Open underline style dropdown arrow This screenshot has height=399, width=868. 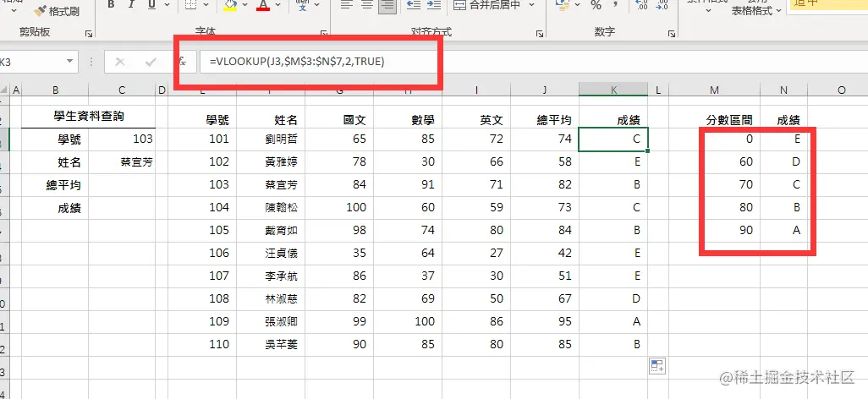(167, 4)
